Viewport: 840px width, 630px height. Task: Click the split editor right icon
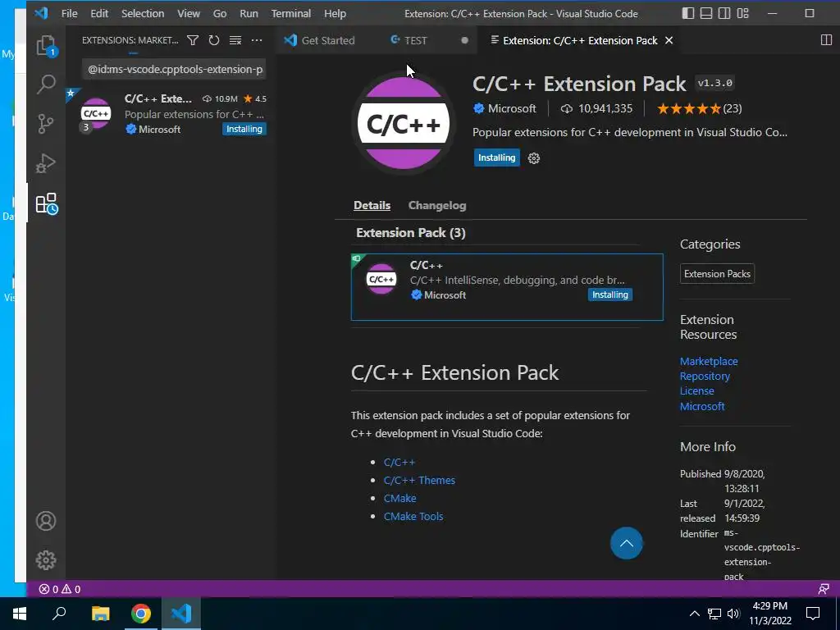(826, 40)
